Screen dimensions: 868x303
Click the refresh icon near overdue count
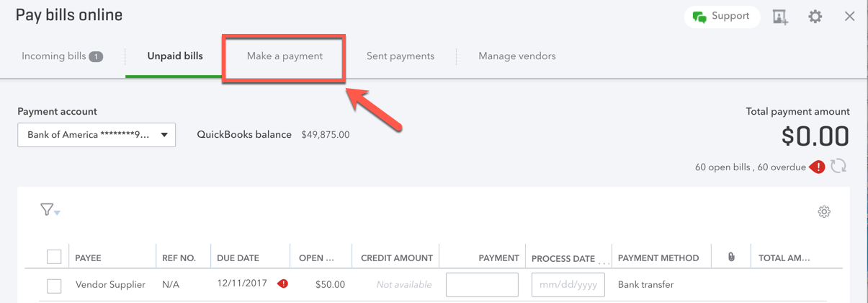(x=838, y=166)
